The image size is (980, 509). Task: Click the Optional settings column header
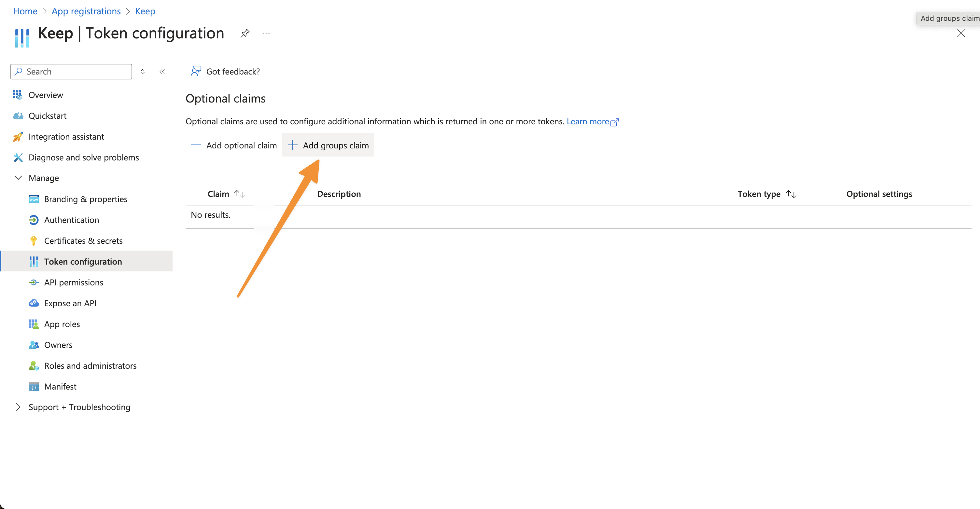(879, 194)
